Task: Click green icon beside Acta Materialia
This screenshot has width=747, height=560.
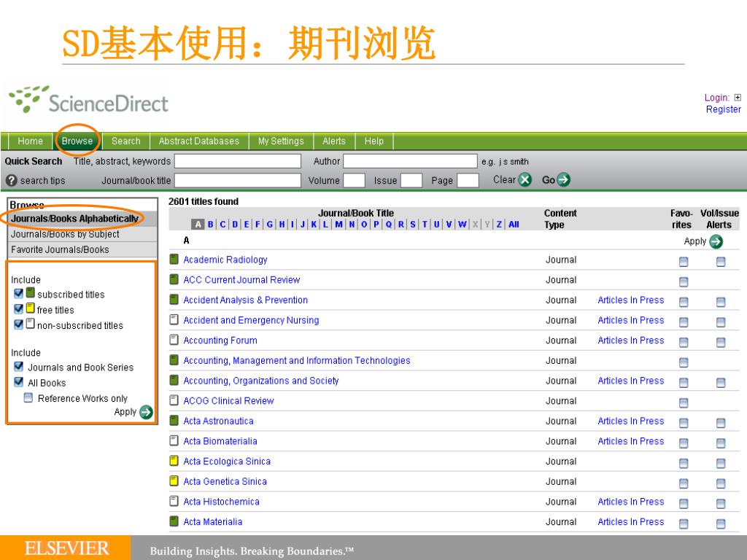Action: pyautogui.click(x=174, y=521)
